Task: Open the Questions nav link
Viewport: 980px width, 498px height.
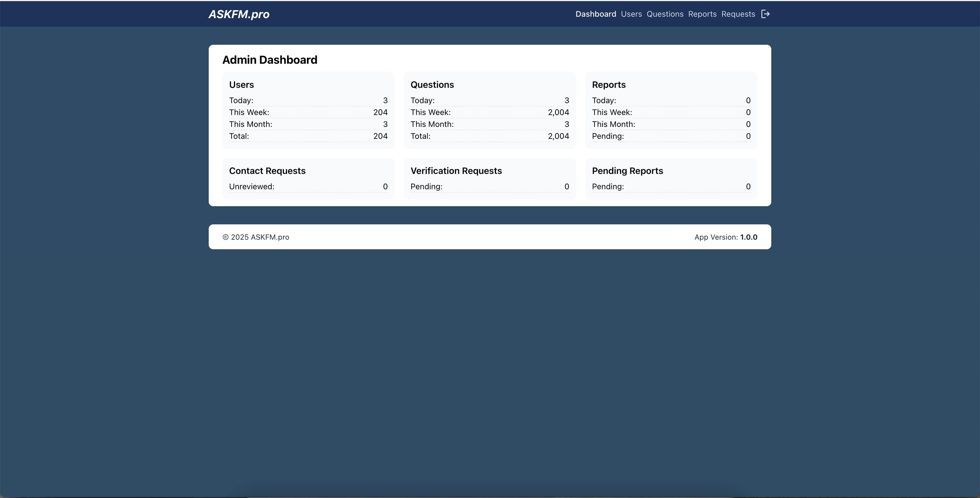Action: (665, 14)
